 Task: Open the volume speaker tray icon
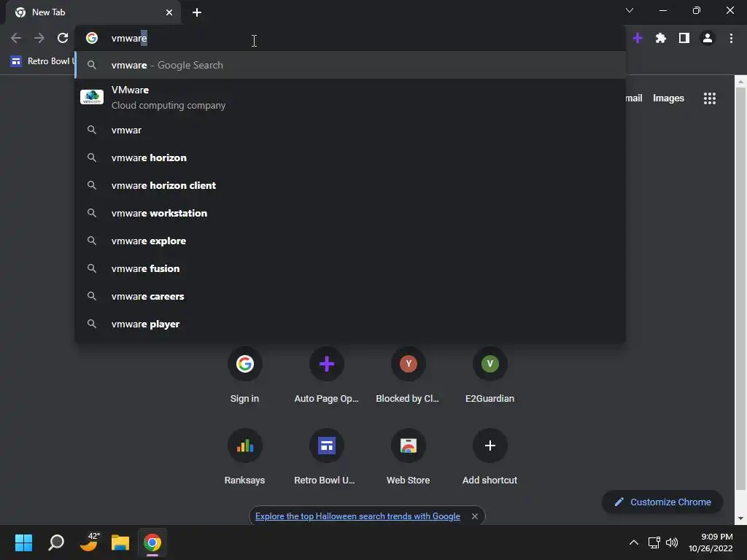pyautogui.click(x=672, y=542)
